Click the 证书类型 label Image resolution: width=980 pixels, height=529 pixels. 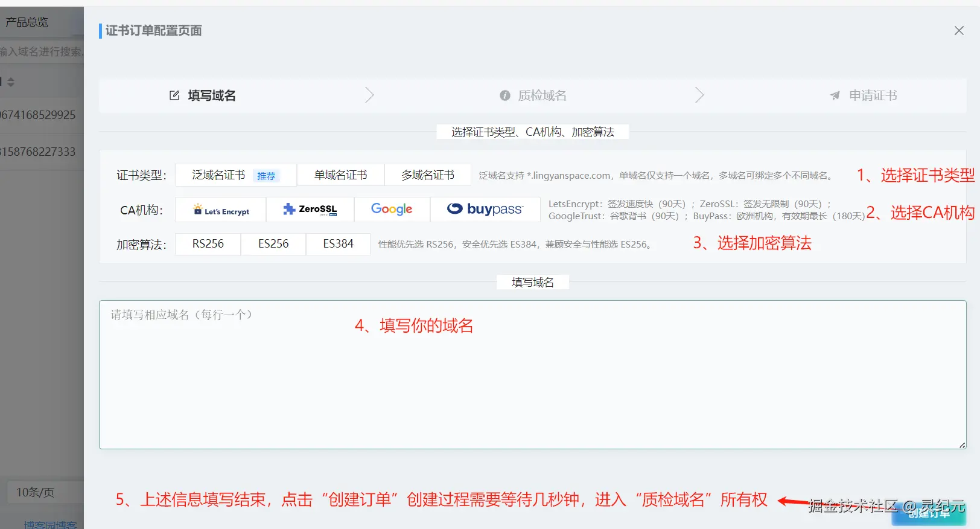click(141, 175)
